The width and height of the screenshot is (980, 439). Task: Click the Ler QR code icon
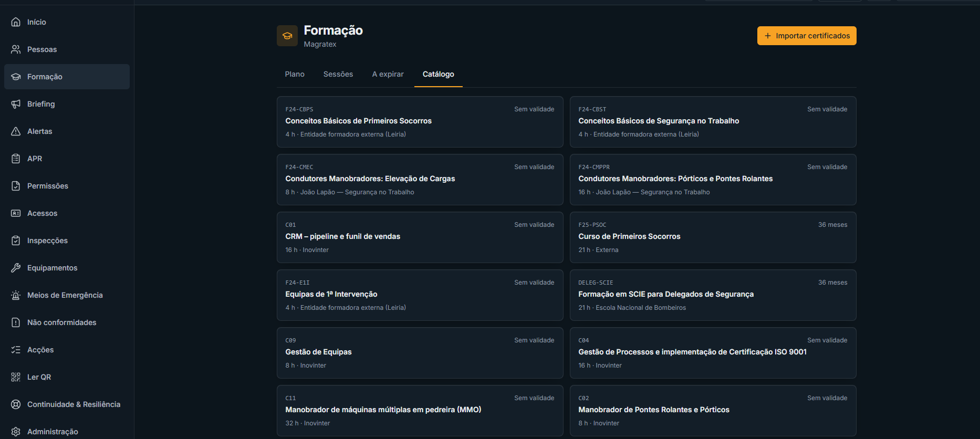[x=16, y=377]
